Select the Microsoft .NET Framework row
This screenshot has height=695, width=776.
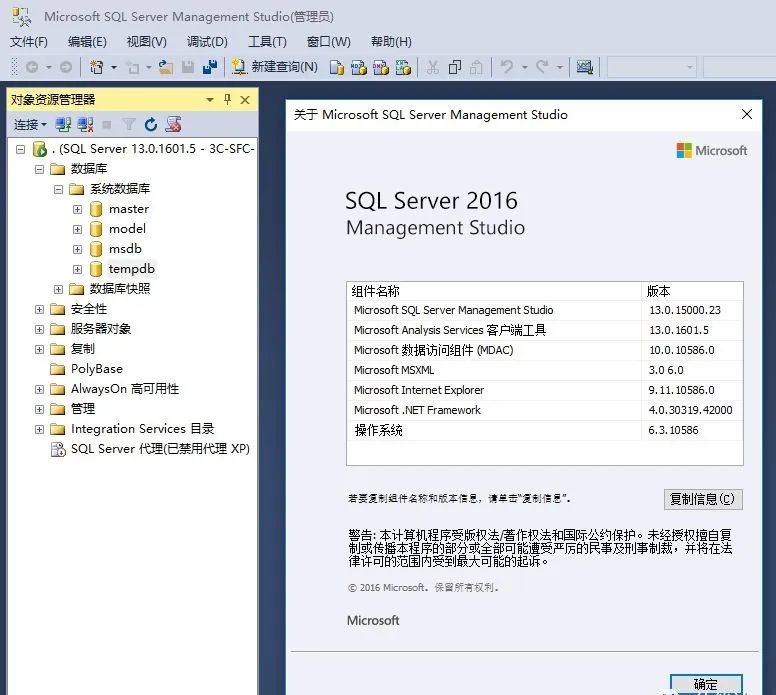[544, 410]
